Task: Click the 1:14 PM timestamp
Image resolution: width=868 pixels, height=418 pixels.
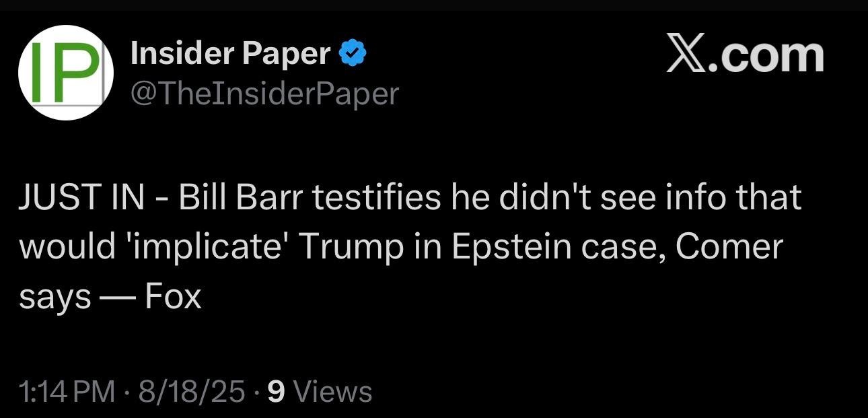Action: (x=67, y=391)
